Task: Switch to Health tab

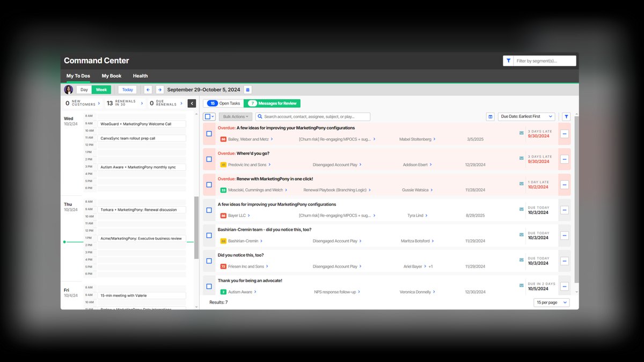Action: [140, 76]
